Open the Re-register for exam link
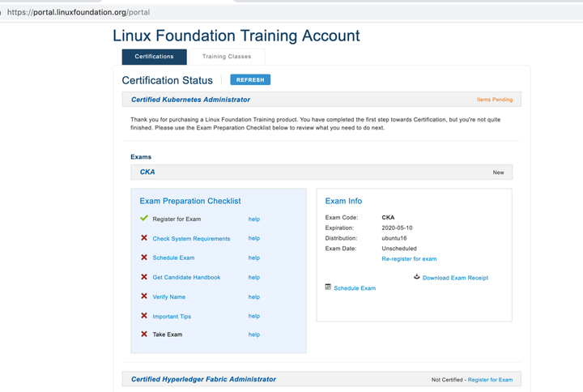This screenshot has width=583, height=392. 409,259
